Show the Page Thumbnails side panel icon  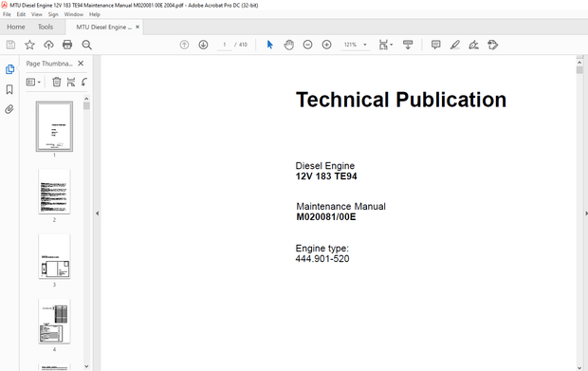click(x=9, y=69)
